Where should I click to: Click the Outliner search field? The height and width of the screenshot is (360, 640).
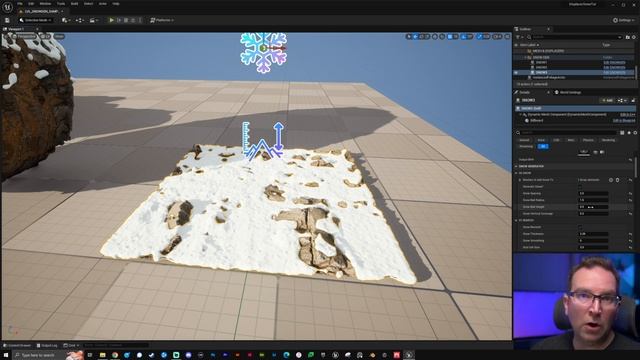point(576,37)
